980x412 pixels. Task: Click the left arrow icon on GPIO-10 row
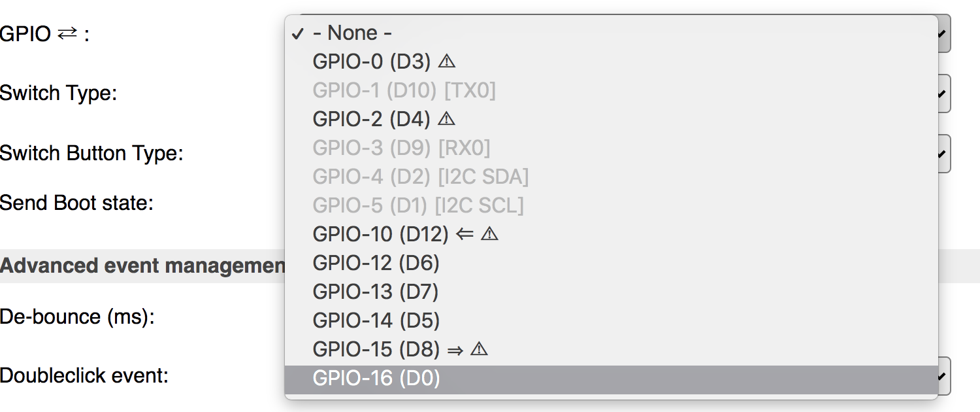click(465, 234)
